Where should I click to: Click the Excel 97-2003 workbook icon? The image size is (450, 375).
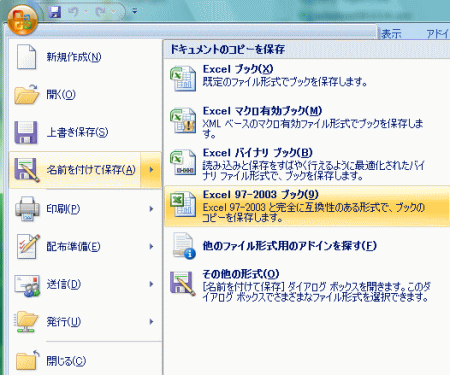coord(183,204)
